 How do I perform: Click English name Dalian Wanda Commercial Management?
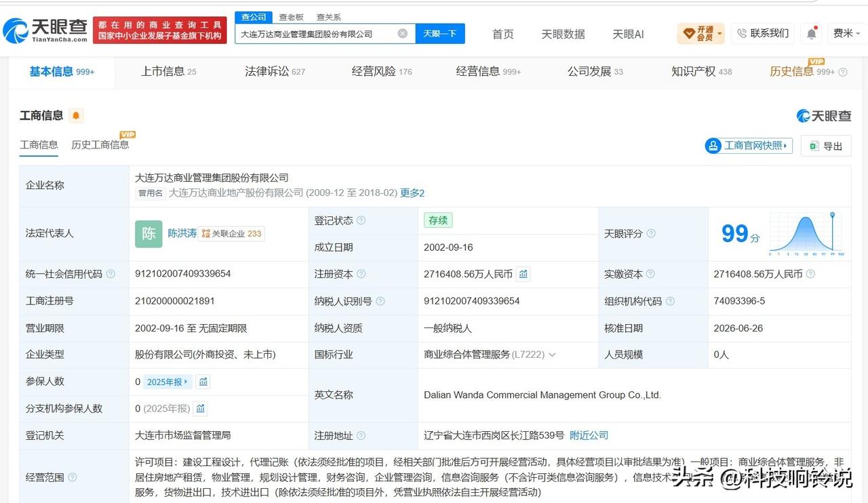[542, 395]
